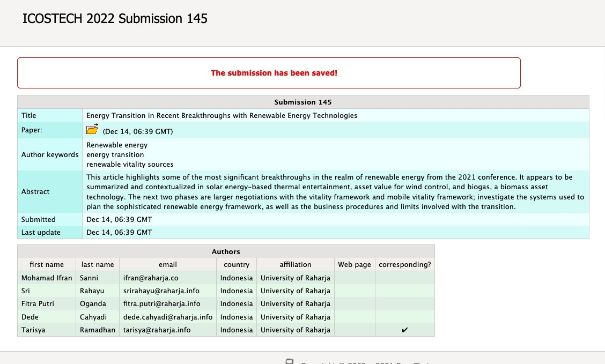Image resolution: width=605 pixels, height=364 pixels.
Task: Click last name 'Sanni'
Action: (89, 278)
